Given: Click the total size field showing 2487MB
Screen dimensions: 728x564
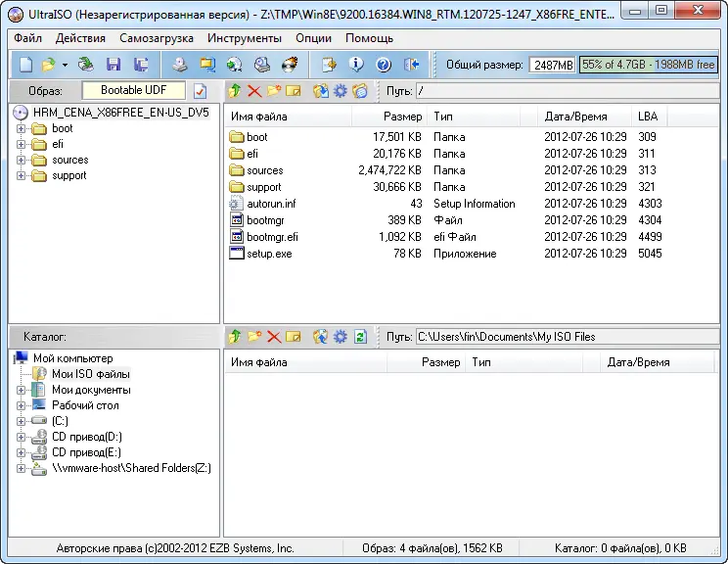Looking at the screenshot, I should click(x=553, y=65).
